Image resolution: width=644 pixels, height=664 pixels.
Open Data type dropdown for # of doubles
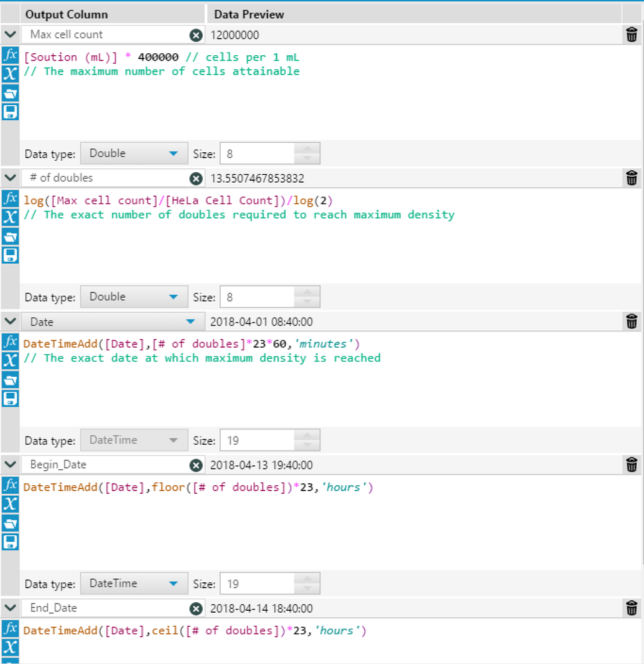click(x=134, y=297)
